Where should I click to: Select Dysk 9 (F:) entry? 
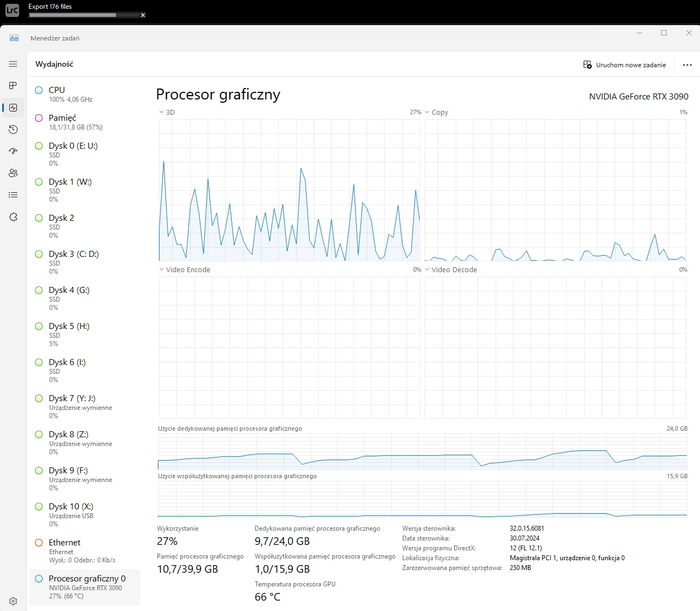84,479
